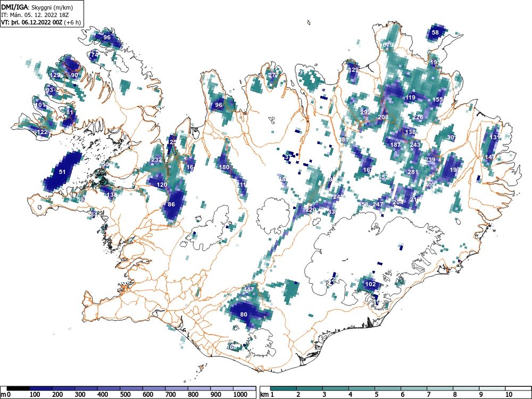The height and width of the screenshot is (399, 532).
Task: Click the visibility value 679 on the map
Action: [388, 45]
